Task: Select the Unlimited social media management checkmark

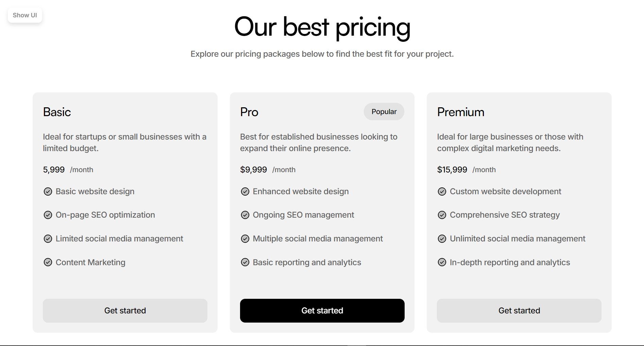Action: tap(442, 239)
